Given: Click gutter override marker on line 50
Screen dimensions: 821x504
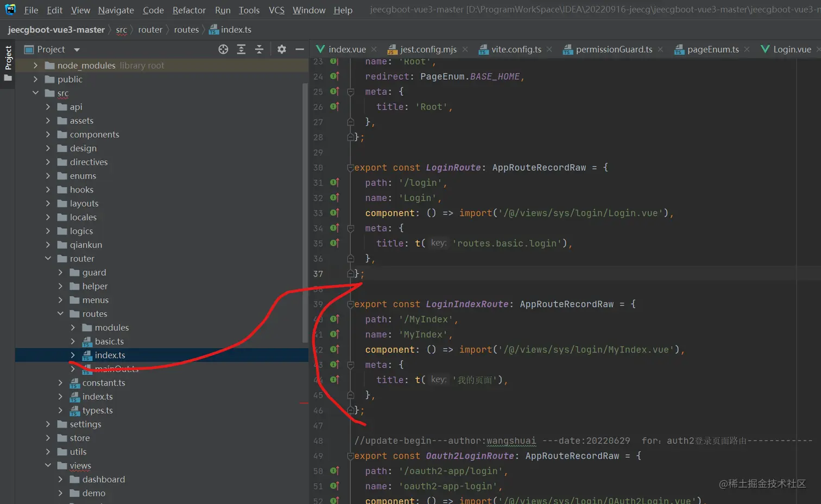Looking at the screenshot, I should [334, 471].
